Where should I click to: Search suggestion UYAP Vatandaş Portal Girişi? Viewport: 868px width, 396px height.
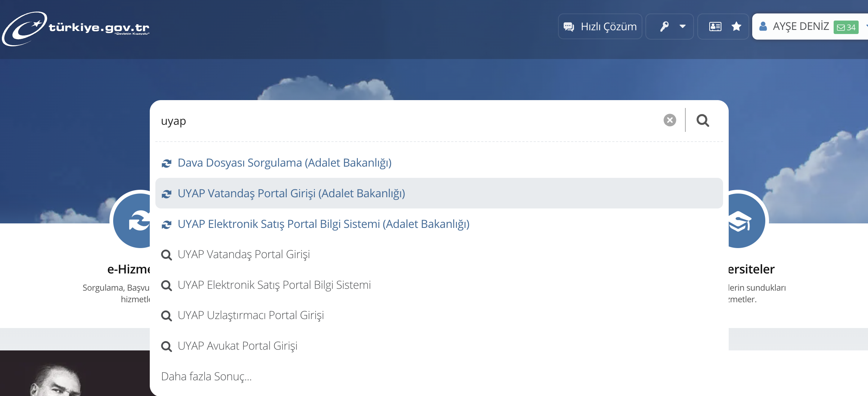[244, 254]
